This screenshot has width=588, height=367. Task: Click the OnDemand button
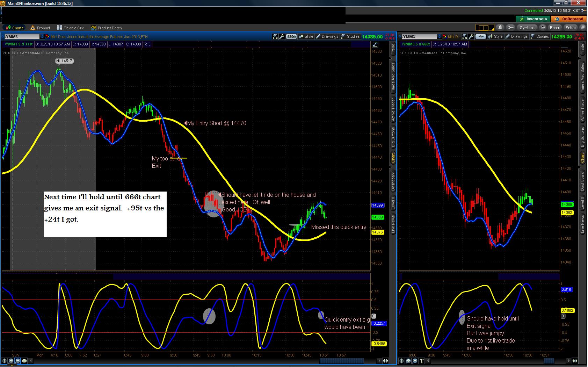[x=569, y=19]
